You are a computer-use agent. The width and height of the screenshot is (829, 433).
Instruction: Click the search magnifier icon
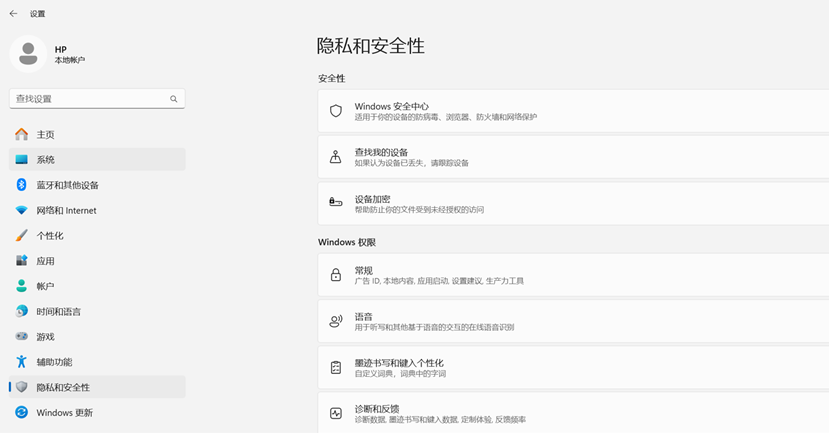coord(173,99)
